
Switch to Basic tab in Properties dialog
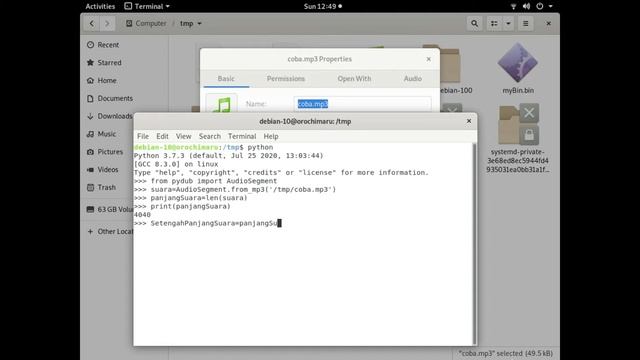click(226, 78)
